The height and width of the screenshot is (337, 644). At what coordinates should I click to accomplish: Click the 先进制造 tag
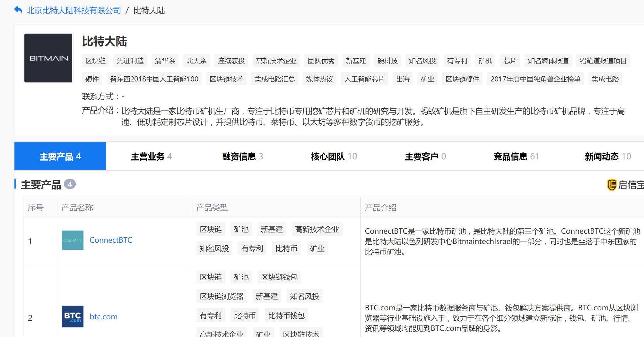click(x=130, y=61)
